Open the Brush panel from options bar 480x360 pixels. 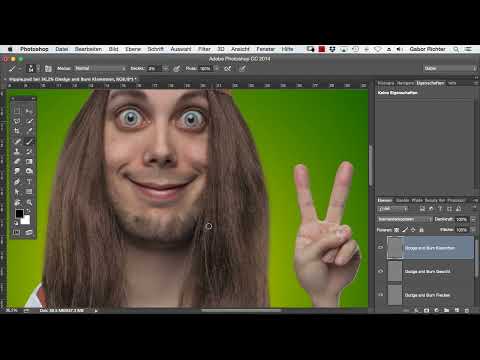click(x=48, y=69)
